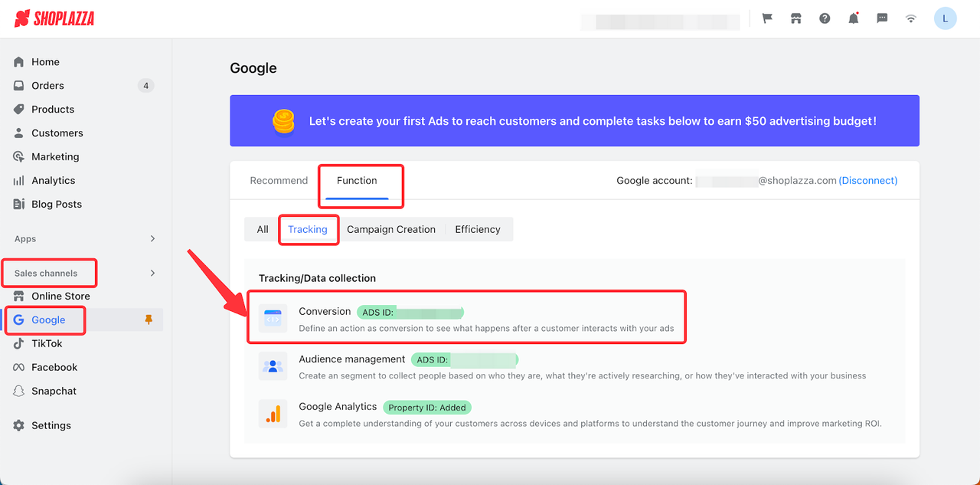
Task: Click the Google page heading
Action: (253, 68)
